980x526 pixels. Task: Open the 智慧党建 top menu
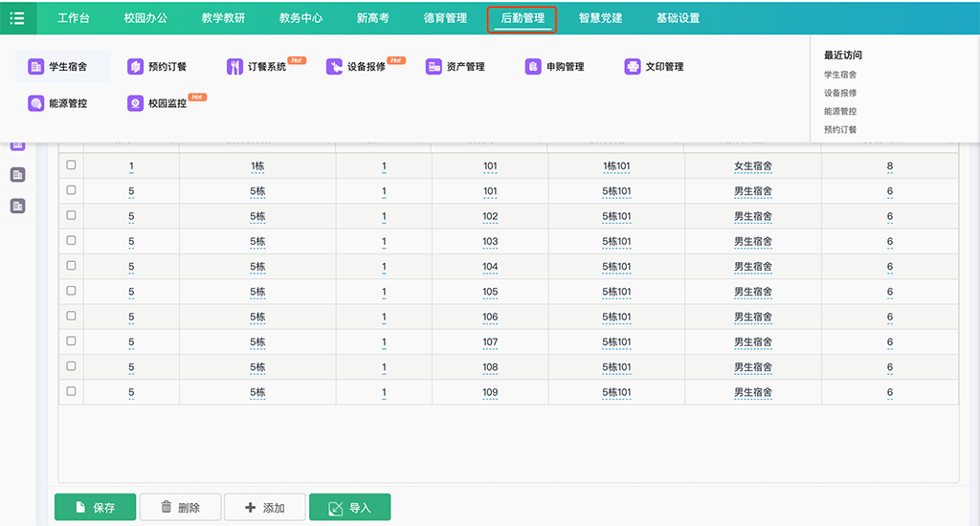pos(600,18)
